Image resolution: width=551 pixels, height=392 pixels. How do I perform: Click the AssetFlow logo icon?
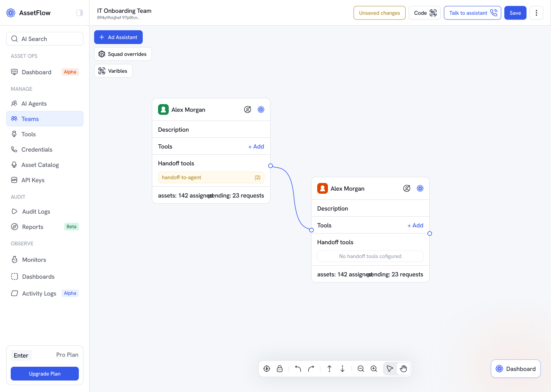[11, 13]
